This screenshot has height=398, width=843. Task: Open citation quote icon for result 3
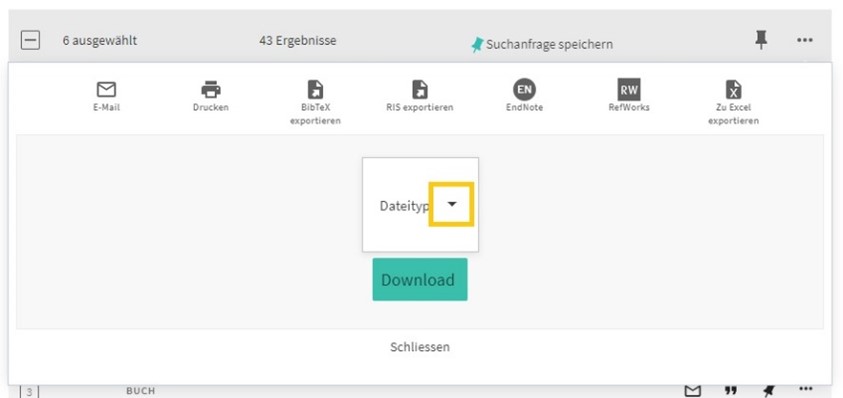tap(731, 391)
